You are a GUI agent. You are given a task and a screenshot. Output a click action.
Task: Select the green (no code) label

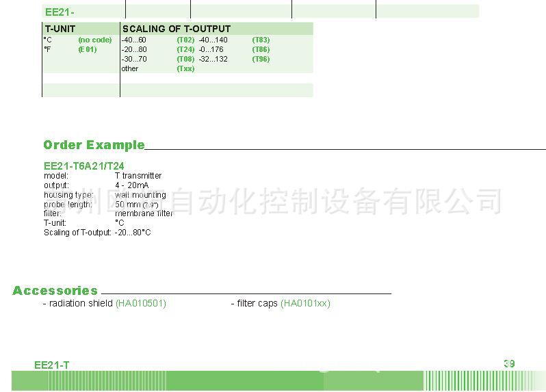(94, 40)
